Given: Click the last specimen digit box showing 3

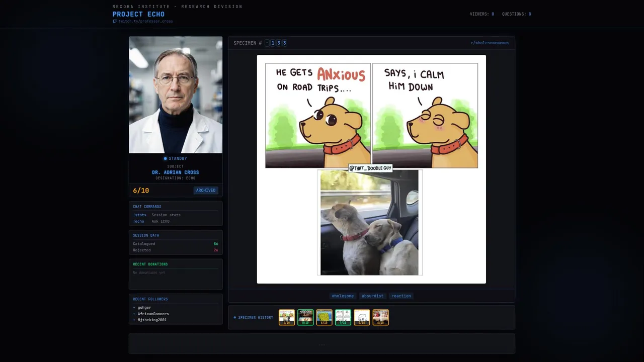Looking at the screenshot, I should pyautogui.click(x=284, y=43).
